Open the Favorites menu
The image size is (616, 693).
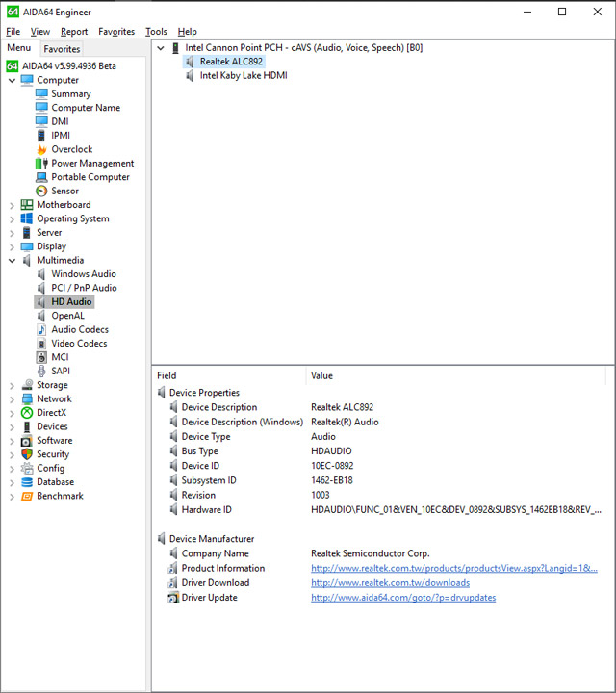[x=116, y=32]
